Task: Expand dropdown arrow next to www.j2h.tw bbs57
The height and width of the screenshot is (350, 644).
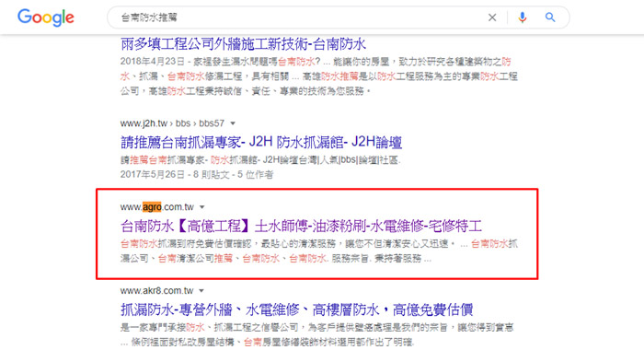Action: coord(233,123)
